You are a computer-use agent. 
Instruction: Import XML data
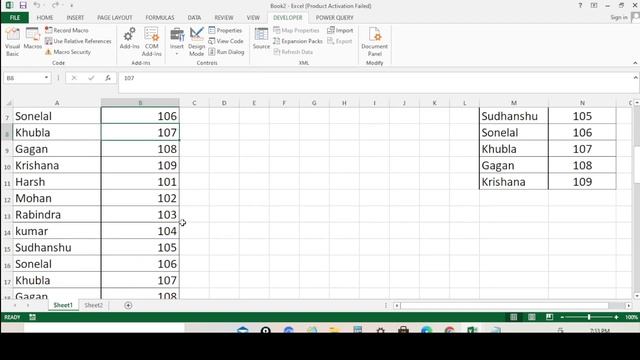coord(340,30)
